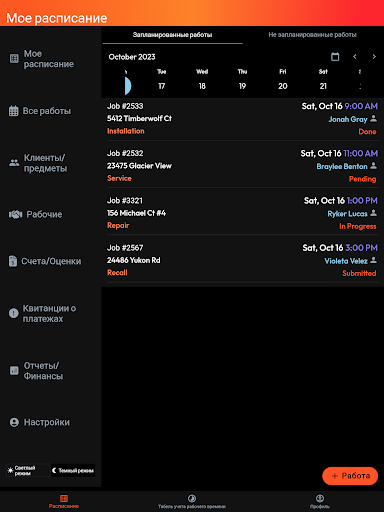The image size is (384, 512).
Task: Switch to Светлый режим
Action: tap(28, 471)
